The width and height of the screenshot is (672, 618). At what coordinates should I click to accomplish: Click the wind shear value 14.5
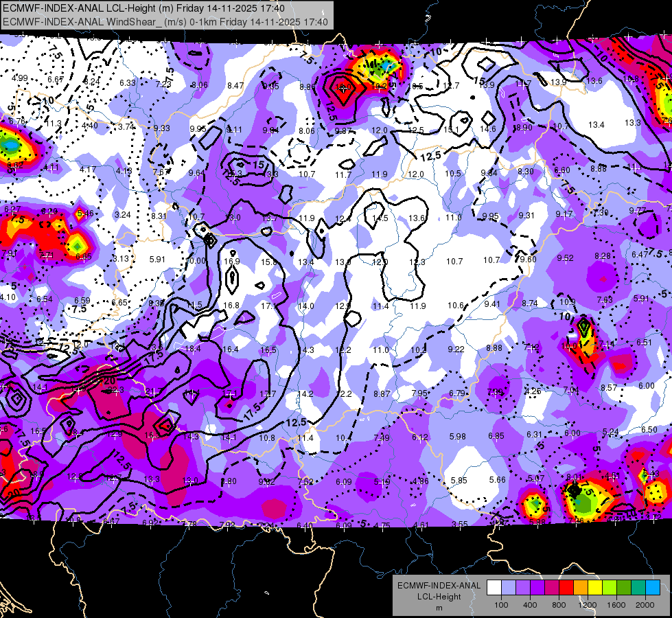point(380,218)
